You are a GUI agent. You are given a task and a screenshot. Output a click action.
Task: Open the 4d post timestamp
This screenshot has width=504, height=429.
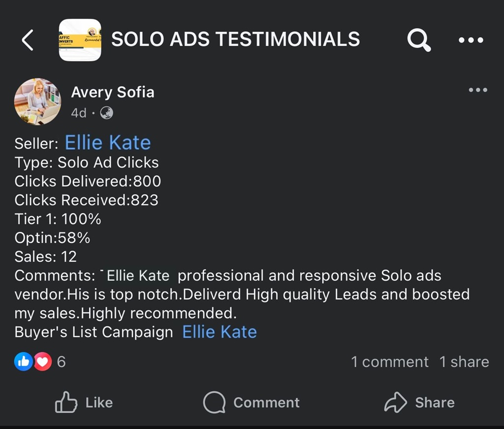tap(79, 113)
